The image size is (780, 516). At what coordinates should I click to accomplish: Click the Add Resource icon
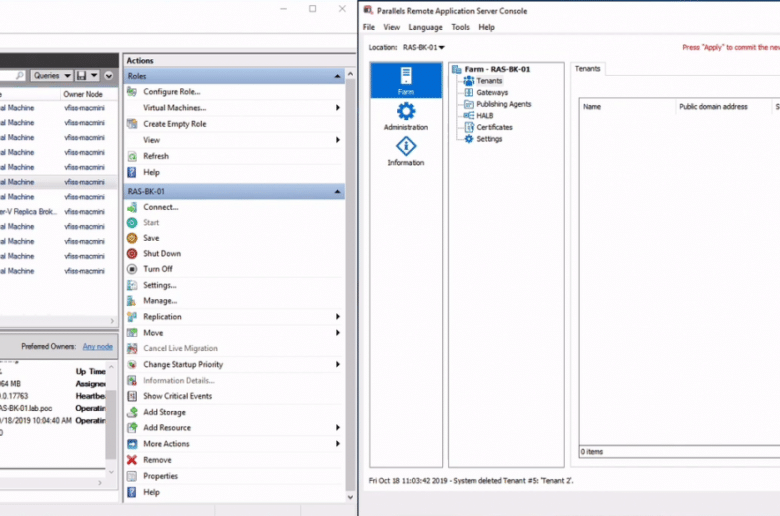(x=132, y=427)
